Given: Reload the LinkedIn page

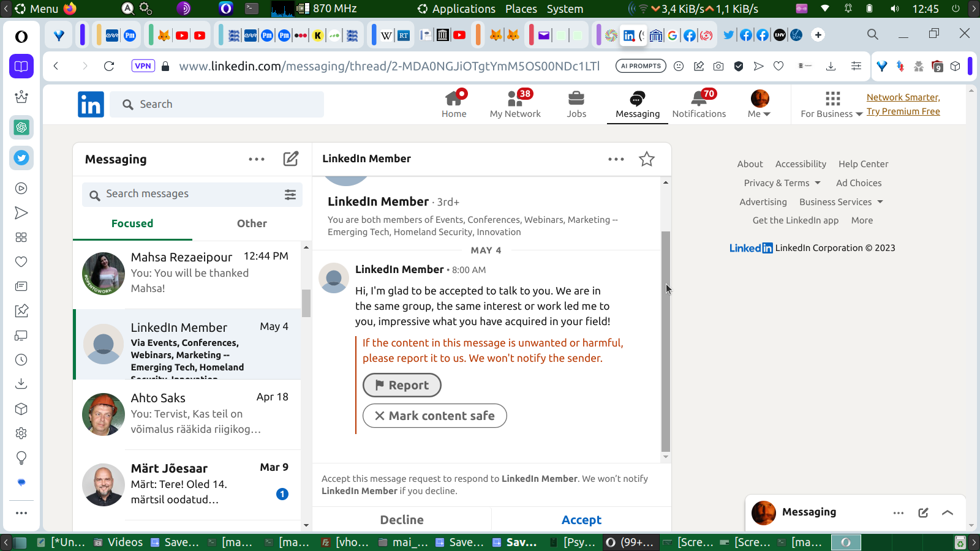Looking at the screenshot, I should (109, 66).
